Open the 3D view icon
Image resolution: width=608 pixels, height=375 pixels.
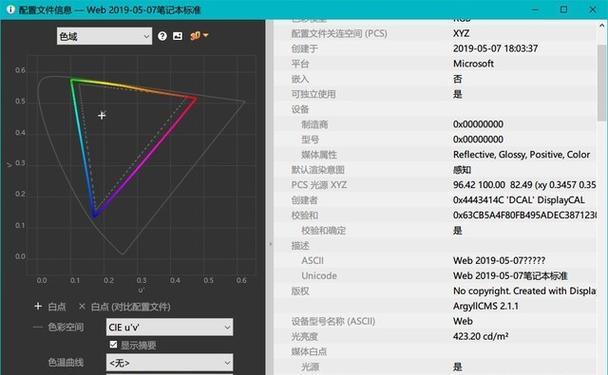point(195,36)
